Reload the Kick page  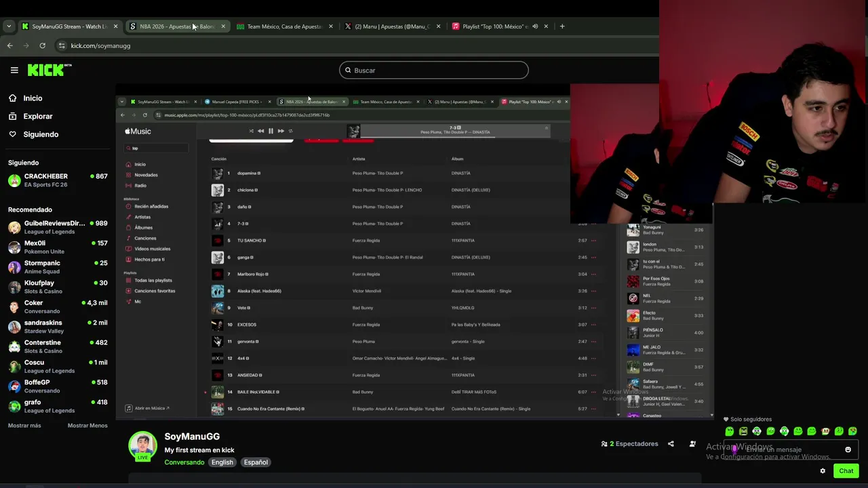tap(42, 45)
